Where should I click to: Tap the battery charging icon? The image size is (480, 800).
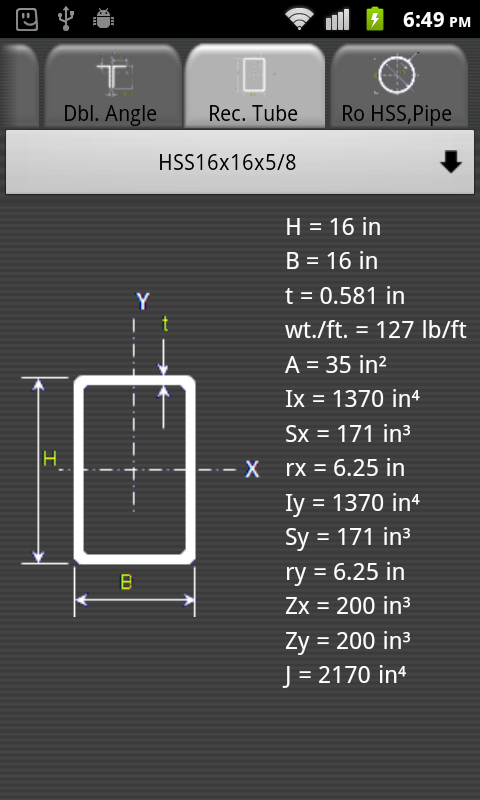pos(375,19)
